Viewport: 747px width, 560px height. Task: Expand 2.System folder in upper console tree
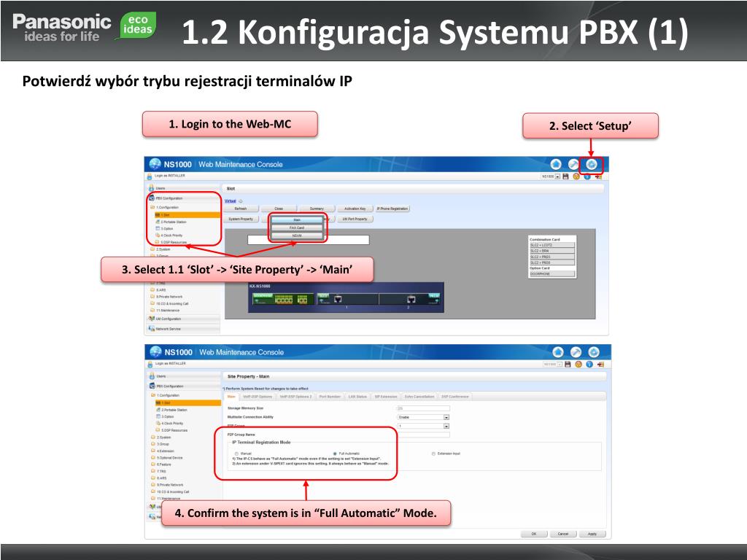[x=152, y=249]
